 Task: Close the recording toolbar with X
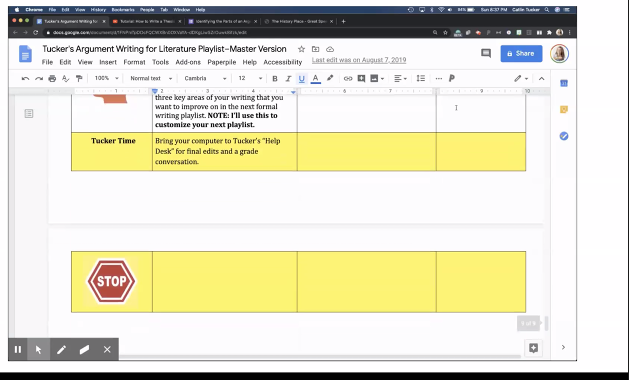[107, 350]
